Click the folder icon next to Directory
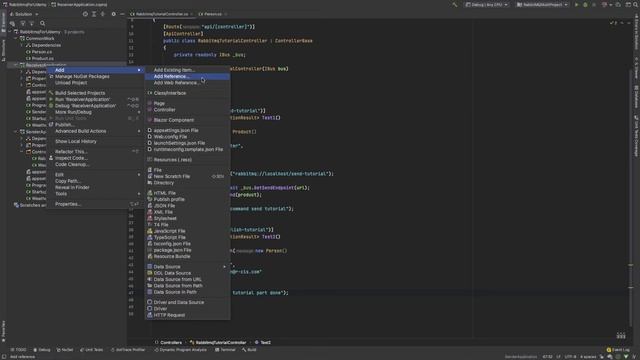The width and height of the screenshot is (640, 360). point(150,183)
